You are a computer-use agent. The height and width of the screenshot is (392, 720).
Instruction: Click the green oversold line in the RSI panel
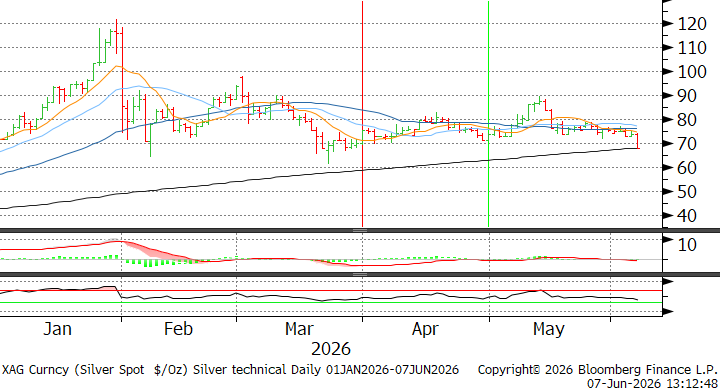pos(331,302)
